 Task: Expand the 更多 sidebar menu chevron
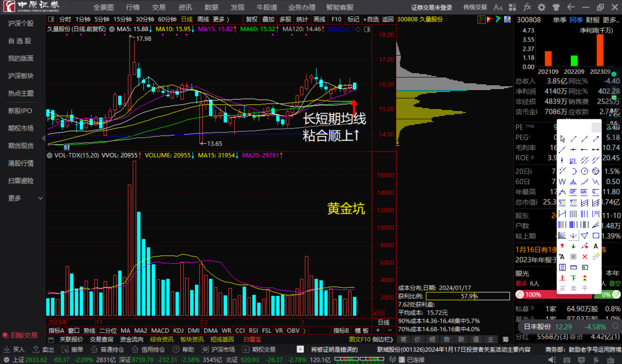click(41, 198)
